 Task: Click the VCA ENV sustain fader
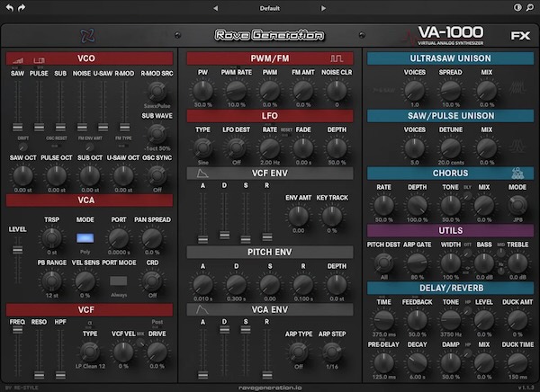point(246,329)
